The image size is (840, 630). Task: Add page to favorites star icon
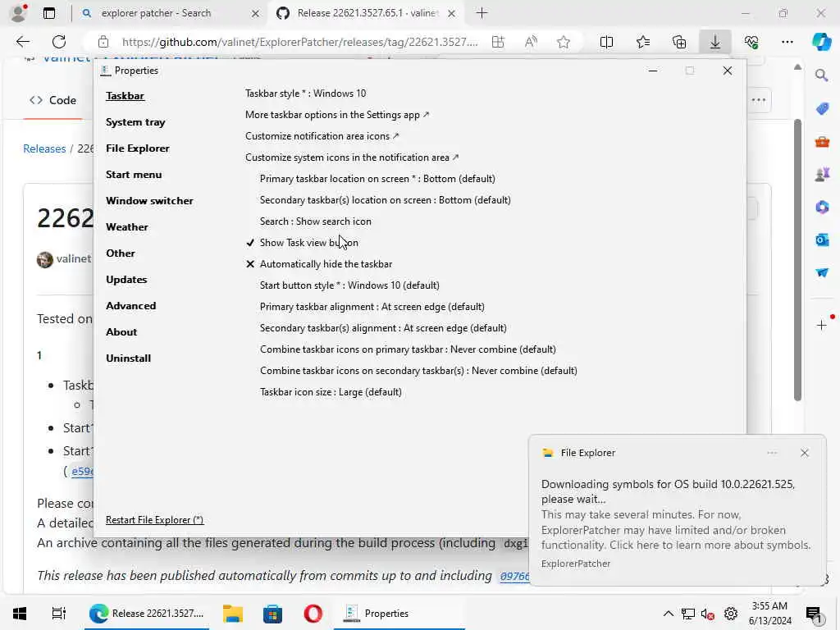[563, 42]
